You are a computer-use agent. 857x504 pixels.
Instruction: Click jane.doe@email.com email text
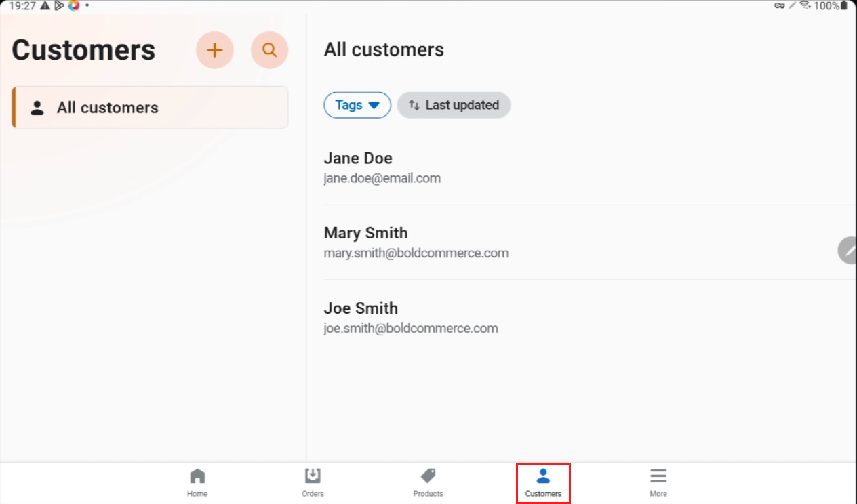(x=382, y=179)
